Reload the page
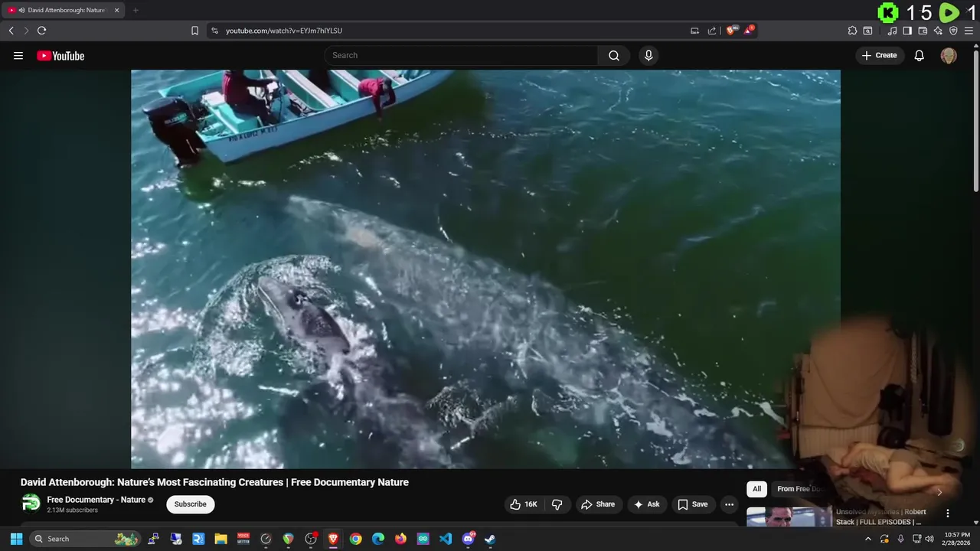The width and height of the screenshot is (980, 551). point(41,31)
